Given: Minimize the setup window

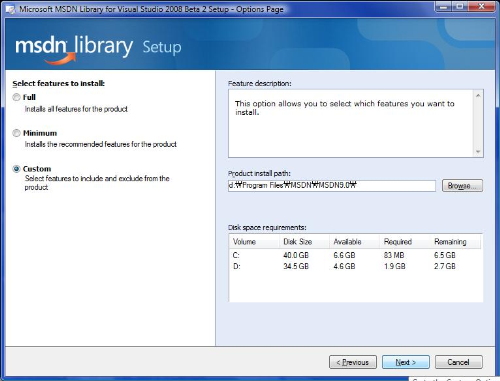Looking at the screenshot, I should coord(443,6).
